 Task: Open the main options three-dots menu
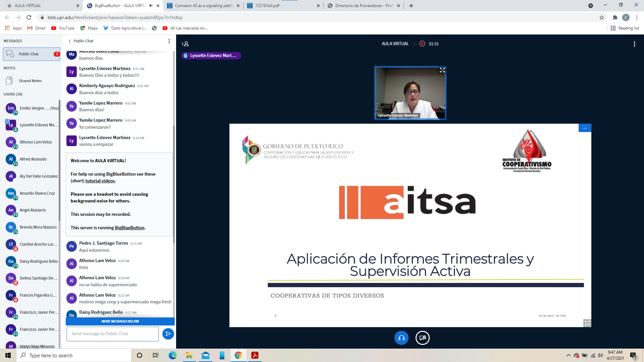pos(634,44)
